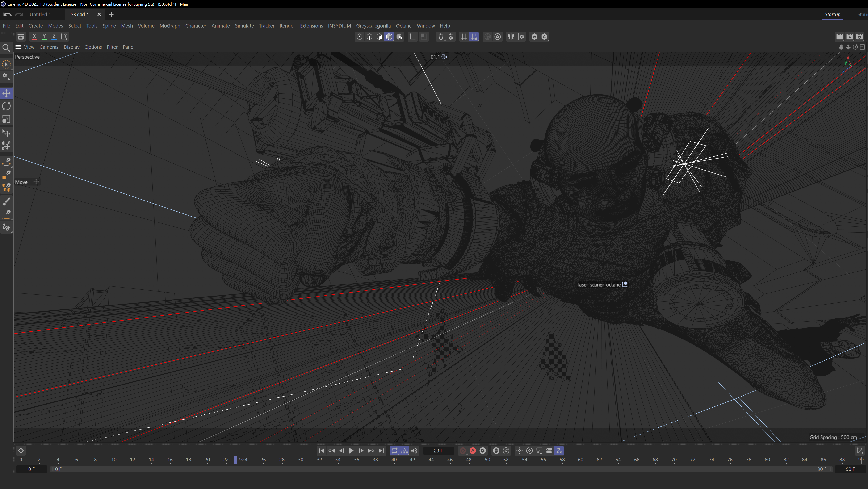868x489 pixels.
Task: Switch to Polygons mode
Action: [379, 37]
